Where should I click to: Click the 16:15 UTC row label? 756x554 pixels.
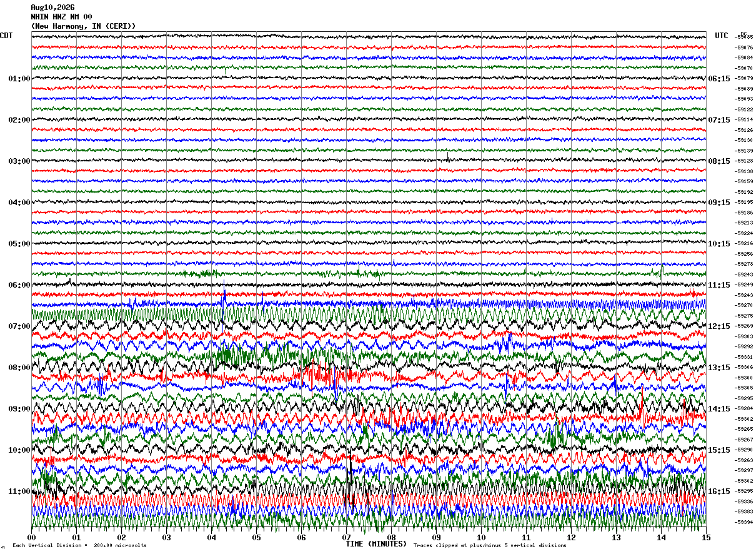pos(719,491)
